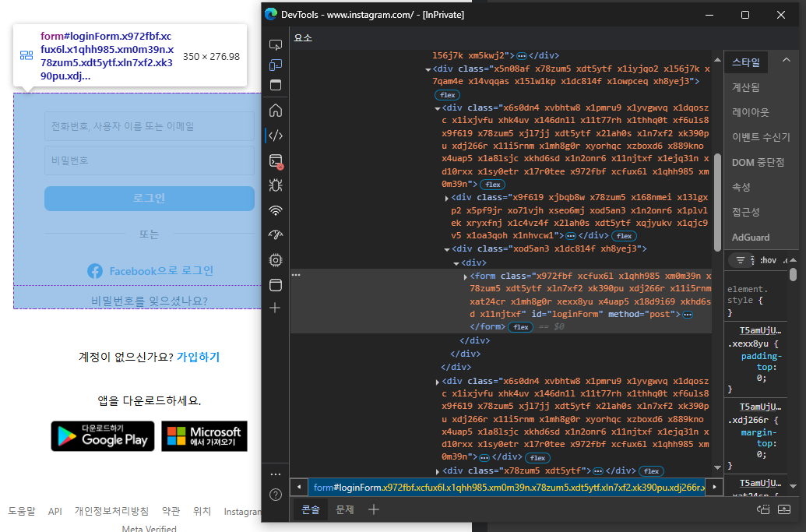Click the Google Play download badge
Image resolution: width=806 pixels, height=532 pixels.
click(x=102, y=436)
